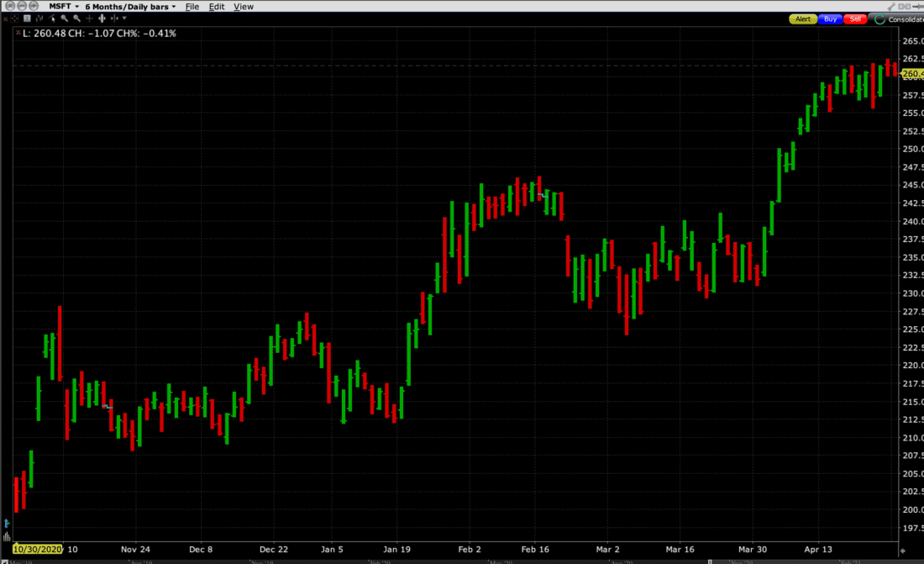This screenshot has height=564, width=924.
Task: Open the MSFT symbol dropdown
Action: (63, 6)
